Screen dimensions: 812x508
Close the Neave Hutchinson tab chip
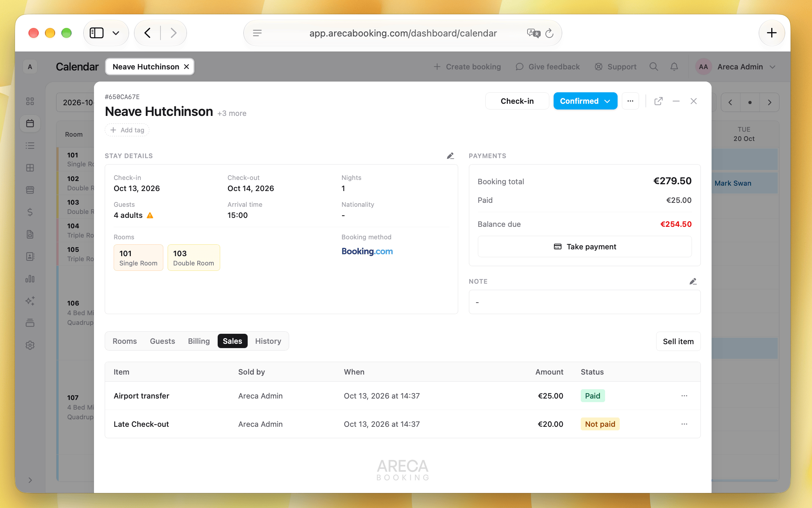click(187, 67)
